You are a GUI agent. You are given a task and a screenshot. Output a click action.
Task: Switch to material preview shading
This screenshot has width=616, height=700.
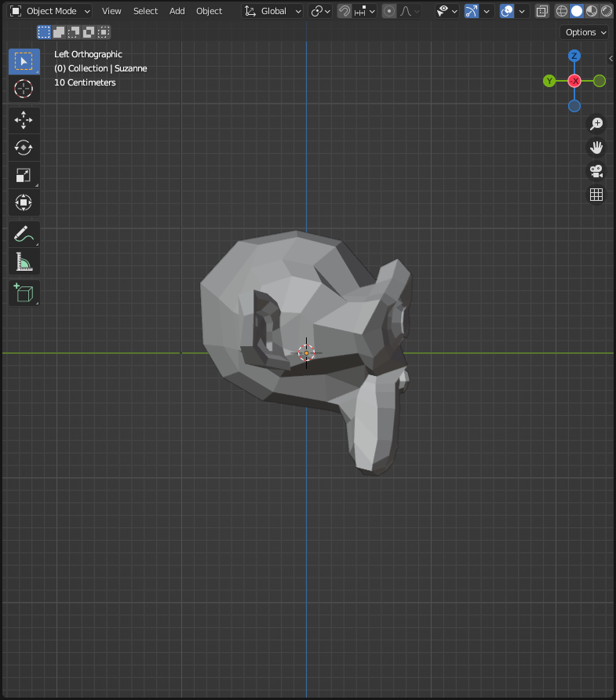[592, 11]
